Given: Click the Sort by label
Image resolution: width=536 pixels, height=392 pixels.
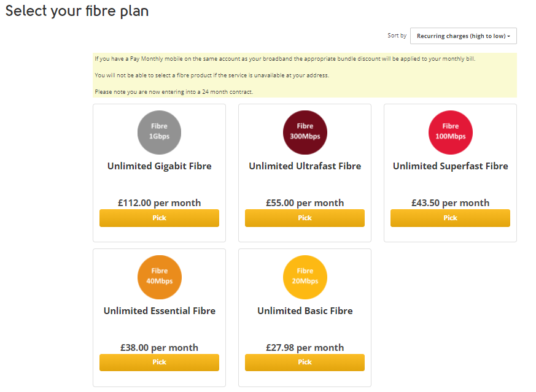Looking at the screenshot, I should coord(397,36).
